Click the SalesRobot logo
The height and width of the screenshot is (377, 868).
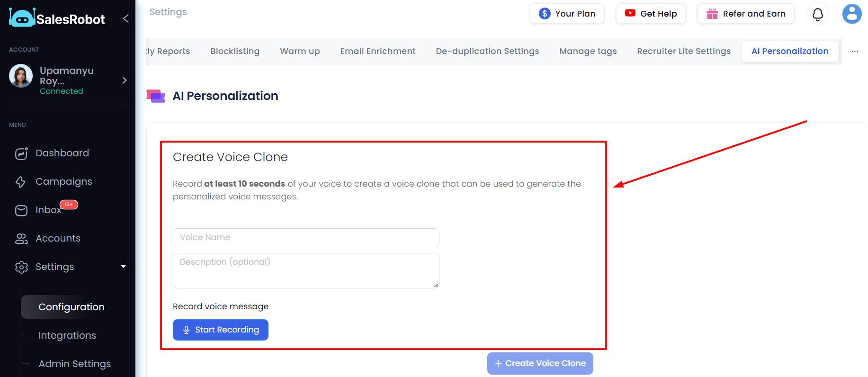tap(56, 19)
